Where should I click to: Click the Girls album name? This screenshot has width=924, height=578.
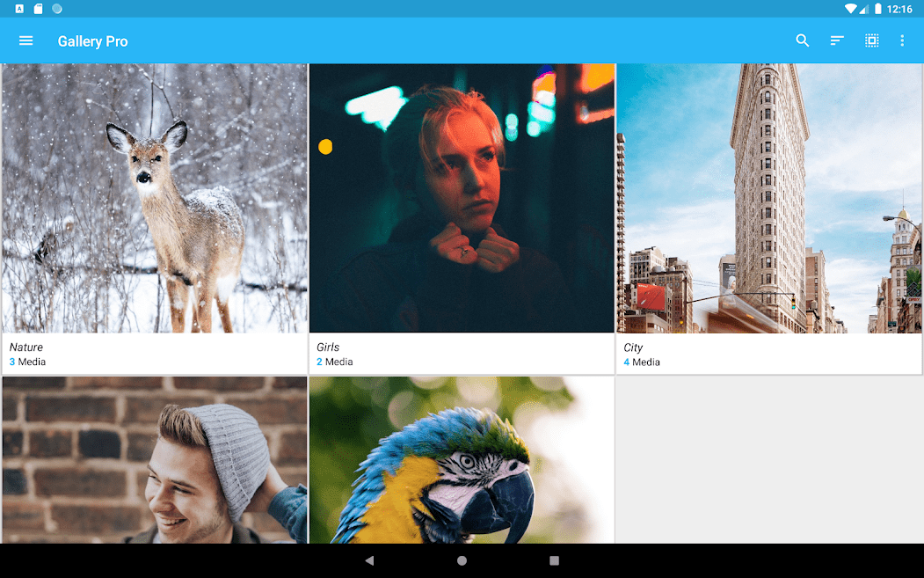[x=328, y=347]
